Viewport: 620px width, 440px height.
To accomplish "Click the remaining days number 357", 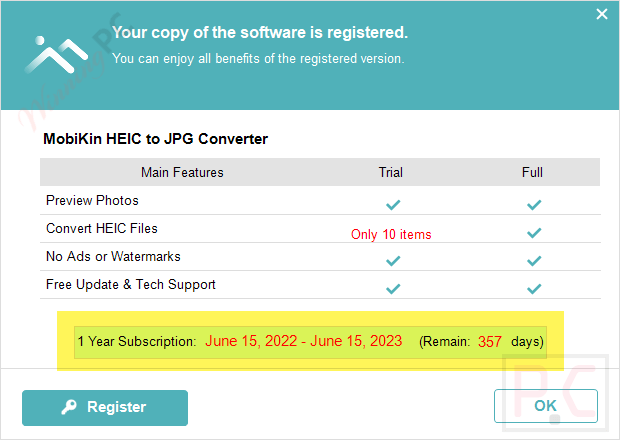I will (x=490, y=341).
